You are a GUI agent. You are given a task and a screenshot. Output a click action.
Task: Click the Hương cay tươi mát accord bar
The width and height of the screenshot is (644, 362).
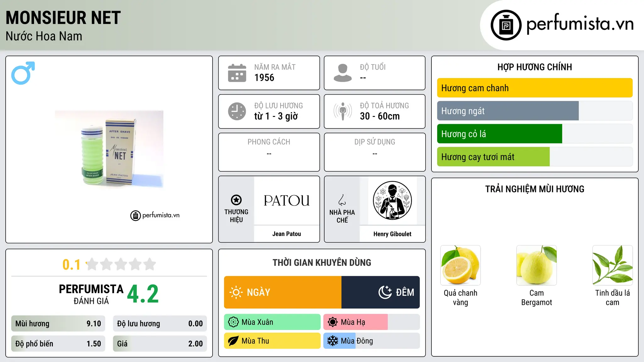pos(535,157)
